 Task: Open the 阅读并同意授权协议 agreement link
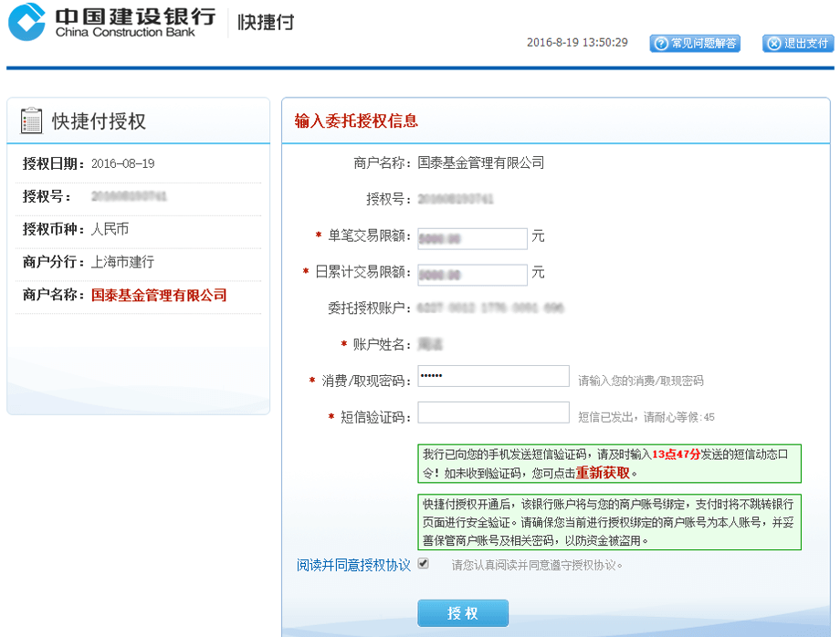pyautogui.click(x=353, y=565)
